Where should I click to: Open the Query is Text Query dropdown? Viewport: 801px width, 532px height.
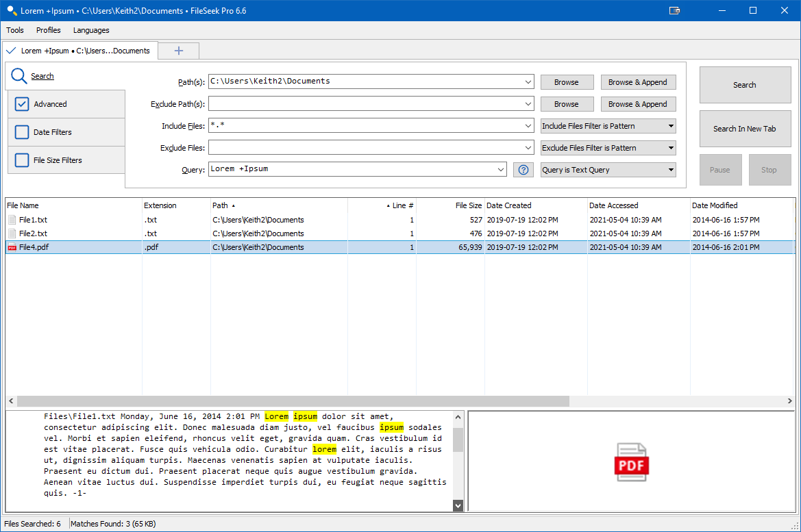click(608, 170)
